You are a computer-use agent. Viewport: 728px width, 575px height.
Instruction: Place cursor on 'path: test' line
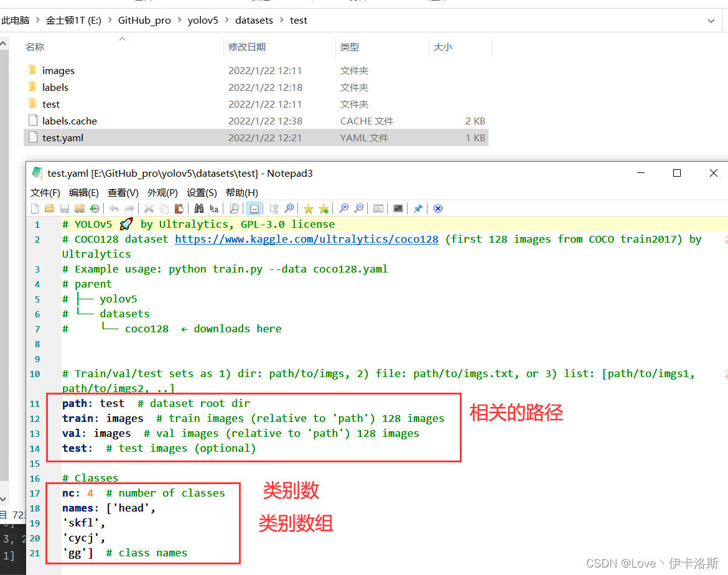[x=156, y=404]
